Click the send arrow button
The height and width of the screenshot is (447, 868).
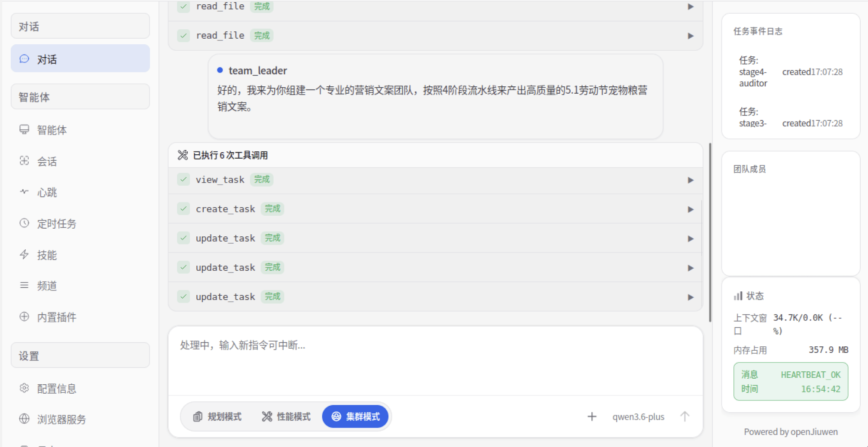(x=685, y=416)
